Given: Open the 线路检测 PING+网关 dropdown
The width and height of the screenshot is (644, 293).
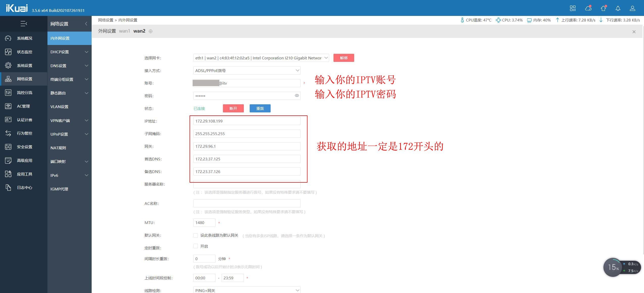Looking at the screenshot, I should (x=246, y=289).
